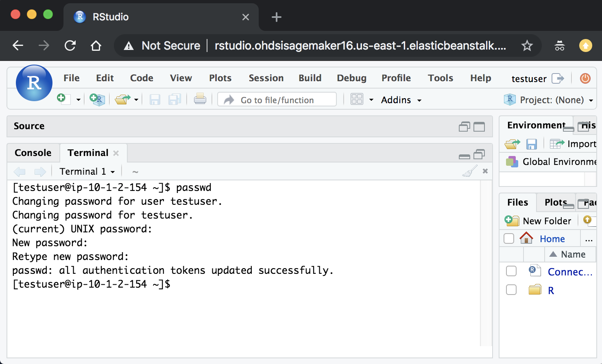Viewport: 602px width, 364px height.
Task: Open the Global Environment dropdown
Action: coord(551,162)
